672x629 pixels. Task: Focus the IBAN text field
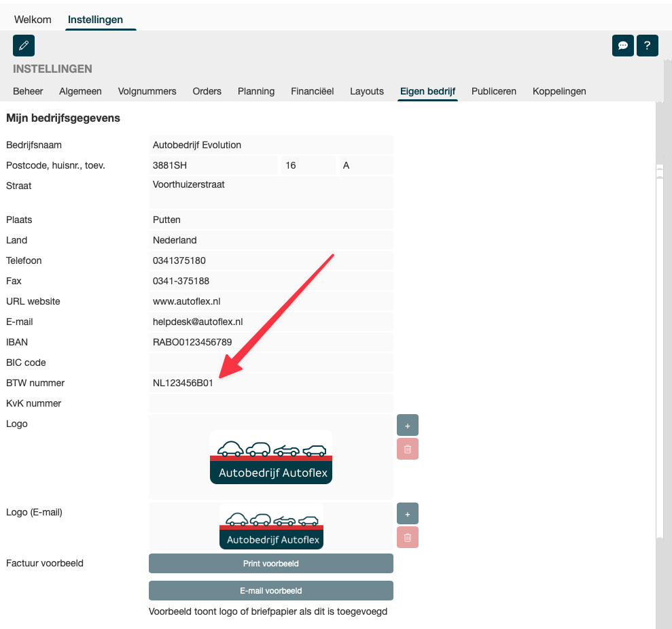[270, 342]
